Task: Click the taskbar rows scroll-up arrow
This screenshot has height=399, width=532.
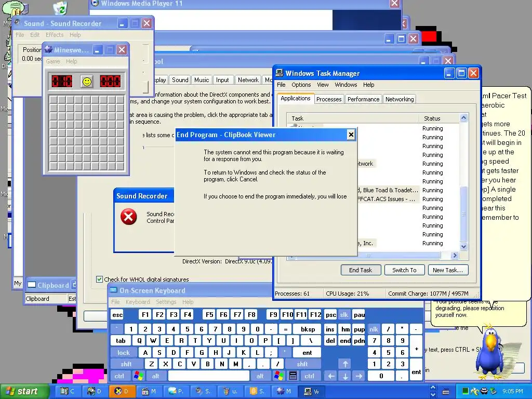Action: pyautogui.click(x=433, y=388)
